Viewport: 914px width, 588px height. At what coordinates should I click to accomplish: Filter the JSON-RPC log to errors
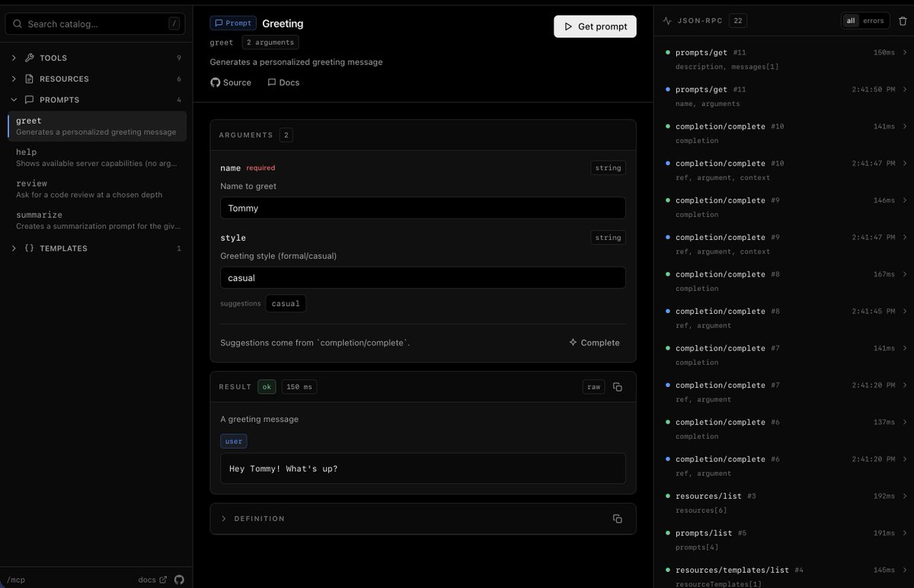[x=874, y=21]
